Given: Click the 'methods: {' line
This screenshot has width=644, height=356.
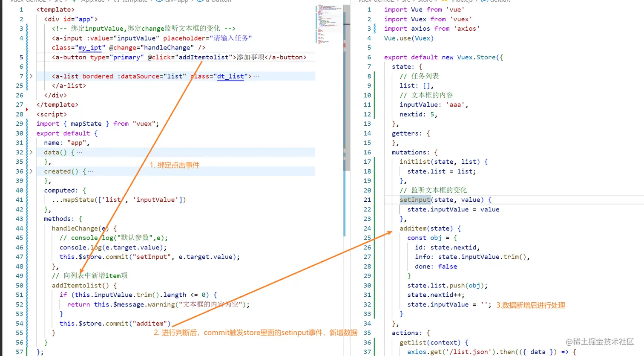Looking at the screenshot, I should [63, 219].
